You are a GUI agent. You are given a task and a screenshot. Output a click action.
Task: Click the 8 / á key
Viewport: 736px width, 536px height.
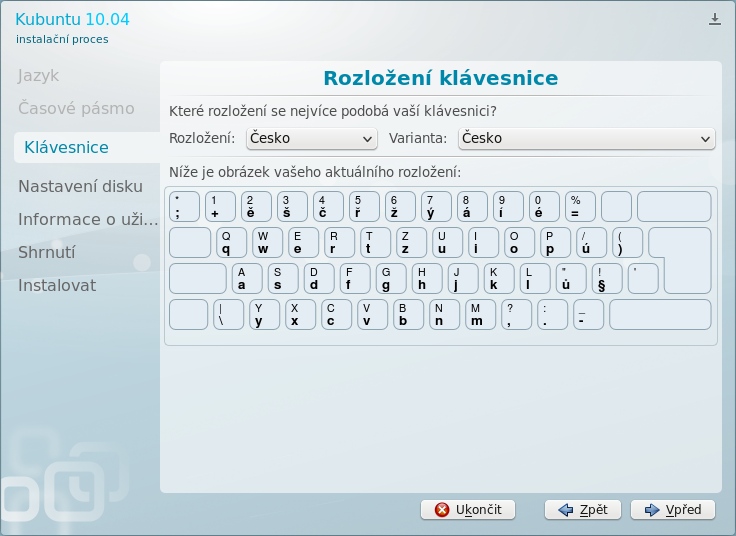(x=472, y=207)
